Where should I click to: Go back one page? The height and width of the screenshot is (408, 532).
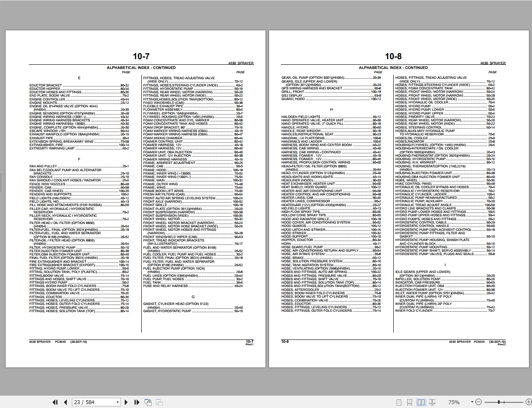point(65,402)
